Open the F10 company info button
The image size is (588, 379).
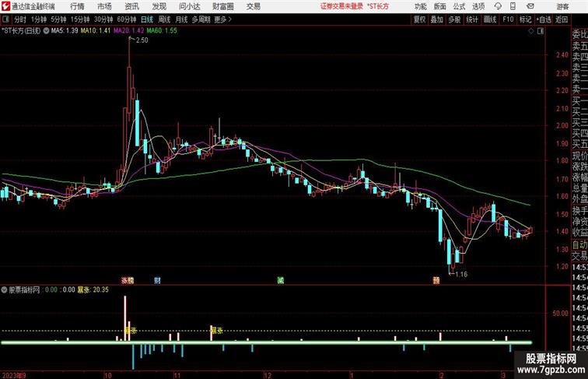508,19
